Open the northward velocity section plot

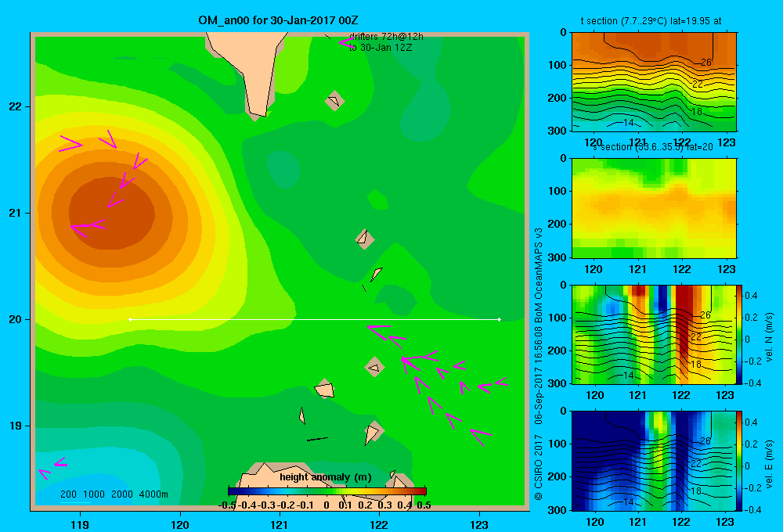coord(654,334)
